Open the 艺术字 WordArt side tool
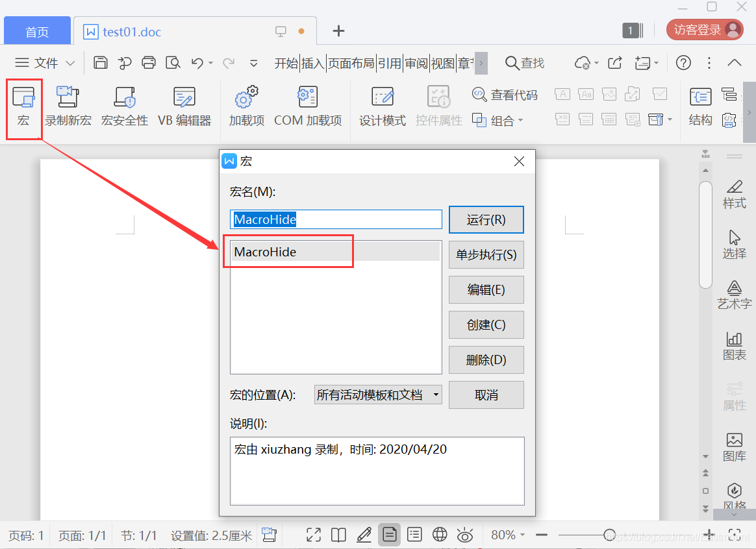Image resolution: width=756 pixels, height=549 pixels. [x=735, y=295]
